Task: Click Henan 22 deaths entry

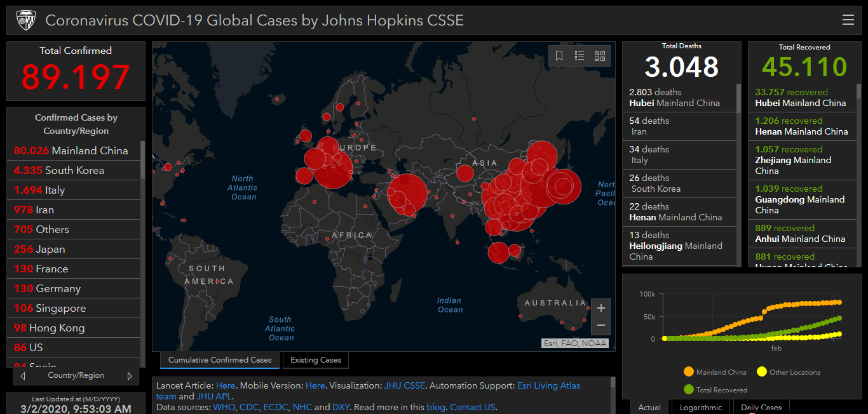Action: point(679,212)
